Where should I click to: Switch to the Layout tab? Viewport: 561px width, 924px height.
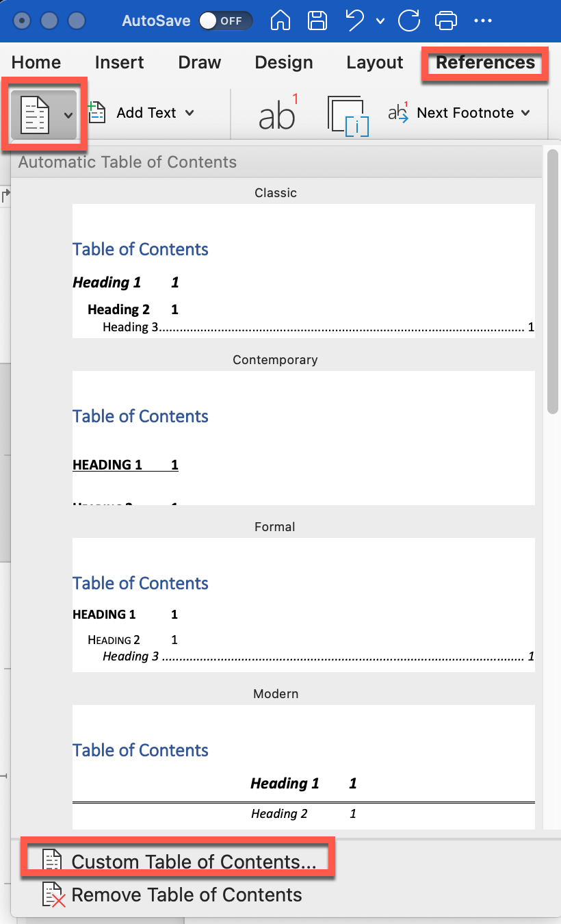coord(375,62)
